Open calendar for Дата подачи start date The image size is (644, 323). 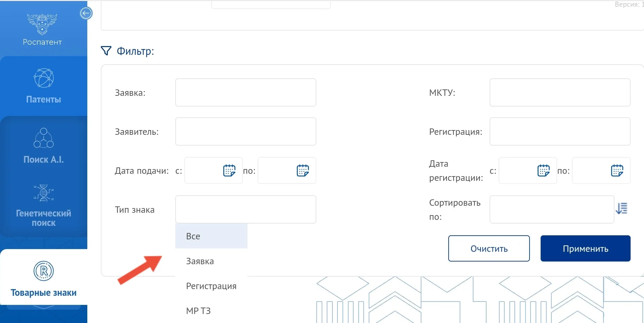point(229,171)
